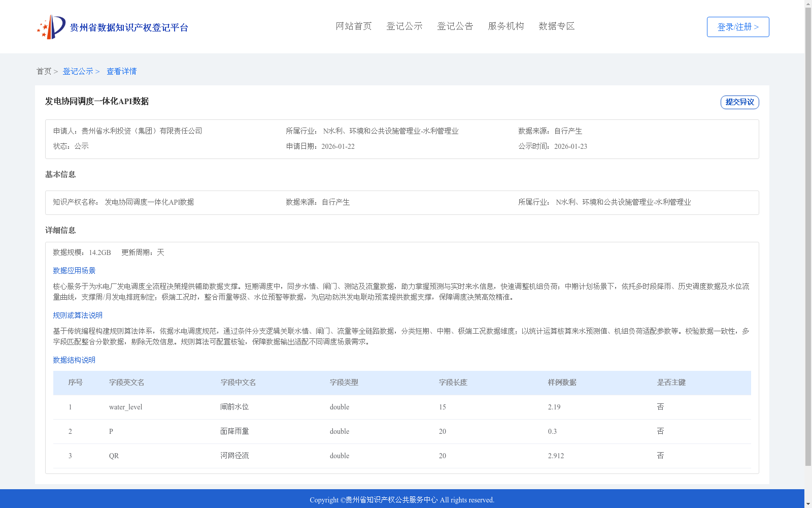Click the platform title 贵州省数据知识产权登记平台
This screenshot has width=812, height=508.
pyautogui.click(x=129, y=27)
